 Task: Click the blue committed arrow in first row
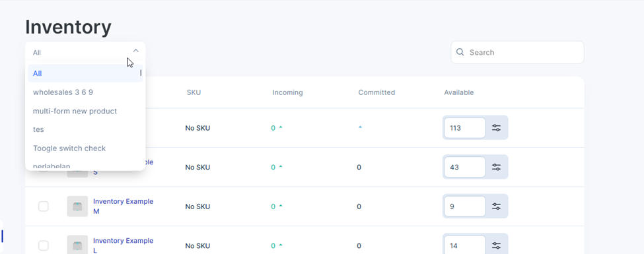point(360,127)
